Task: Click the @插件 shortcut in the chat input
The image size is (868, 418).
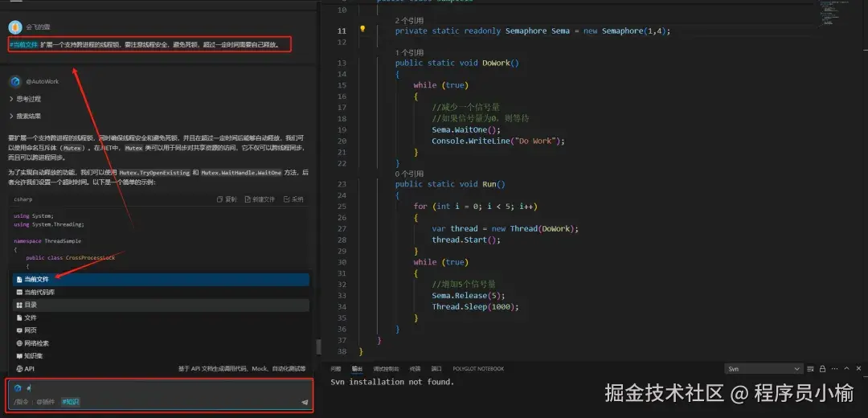Action: coord(45,402)
